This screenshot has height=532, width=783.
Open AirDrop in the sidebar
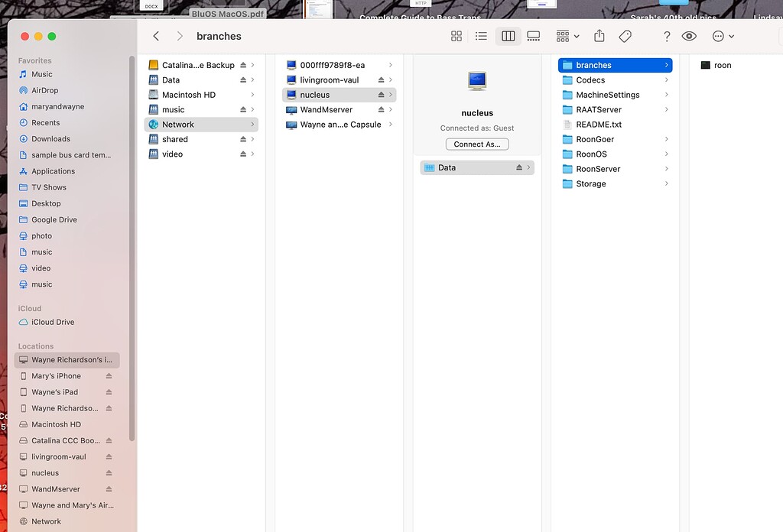click(x=44, y=90)
